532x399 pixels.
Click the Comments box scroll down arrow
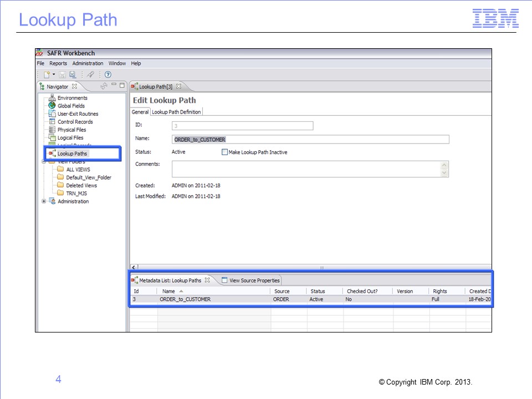[x=444, y=173]
